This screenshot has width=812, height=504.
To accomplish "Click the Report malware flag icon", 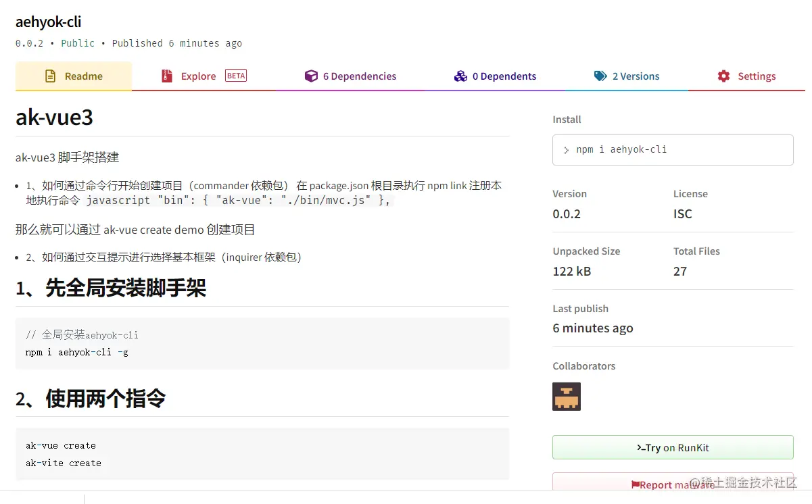I will point(636,484).
